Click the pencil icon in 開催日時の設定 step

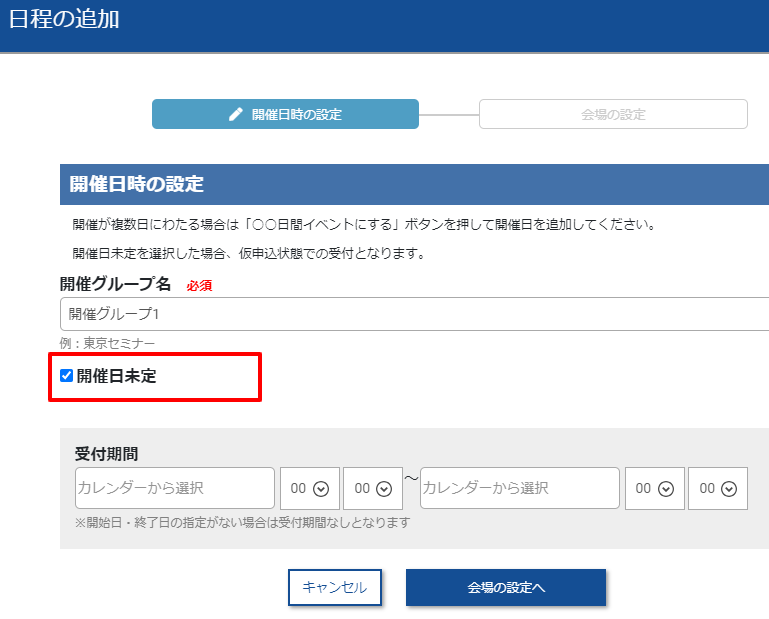click(236, 114)
